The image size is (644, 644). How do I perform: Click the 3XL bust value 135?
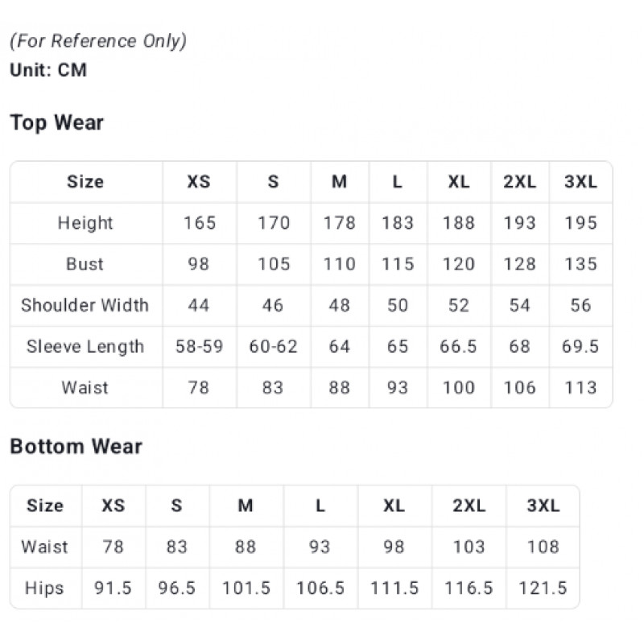(580, 264)
